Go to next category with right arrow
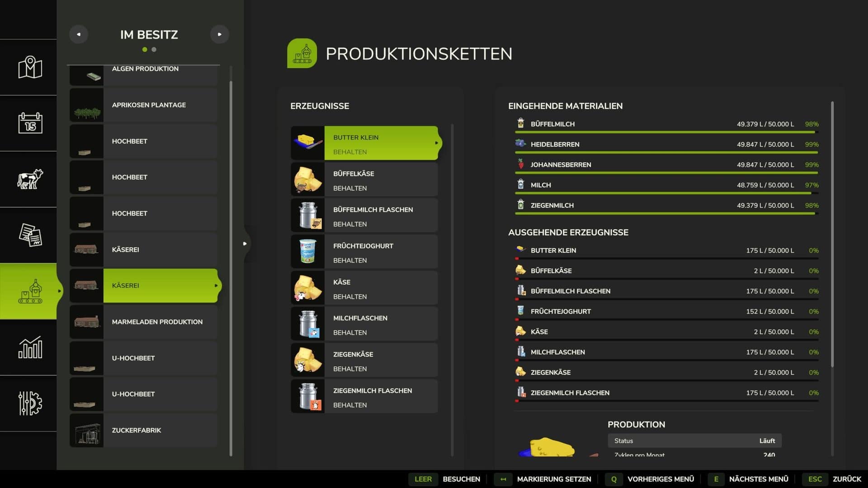The height and width of the screenshot is (488, 868). coord(219,34)
